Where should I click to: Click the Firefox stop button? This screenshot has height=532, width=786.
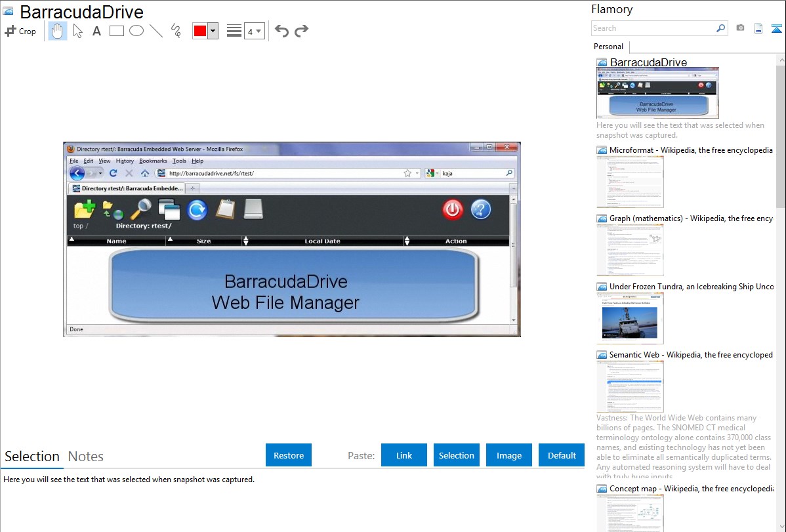point(129,173)
